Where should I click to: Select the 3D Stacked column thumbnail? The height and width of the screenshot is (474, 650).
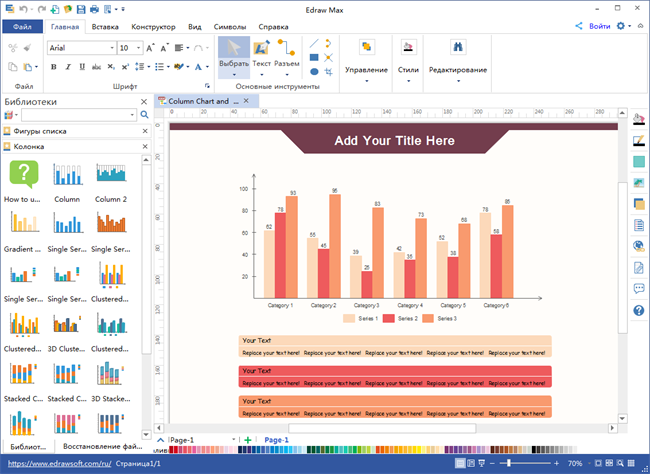click(111, 382)
